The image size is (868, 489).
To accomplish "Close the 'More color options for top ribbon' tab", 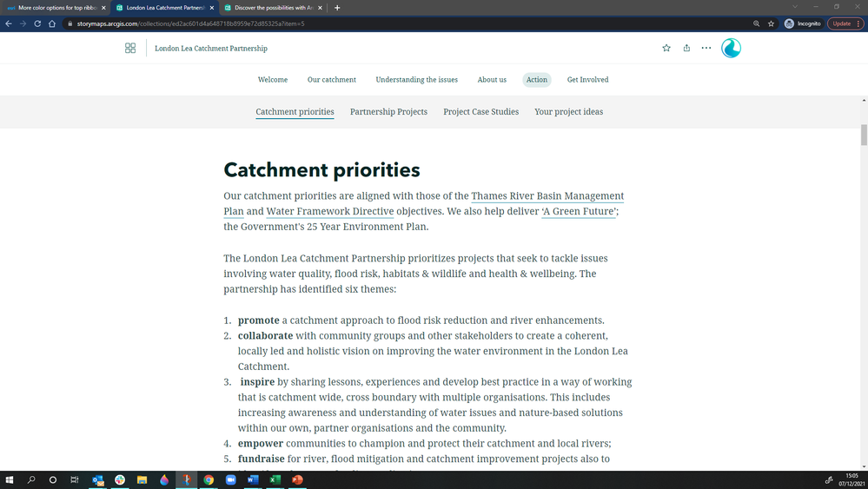I will click(103, 8).
